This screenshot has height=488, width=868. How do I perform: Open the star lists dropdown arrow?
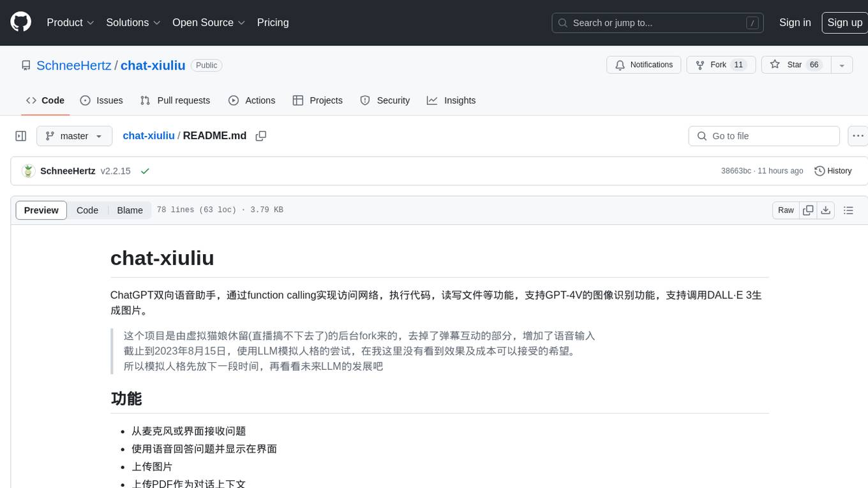click(842, 65)
